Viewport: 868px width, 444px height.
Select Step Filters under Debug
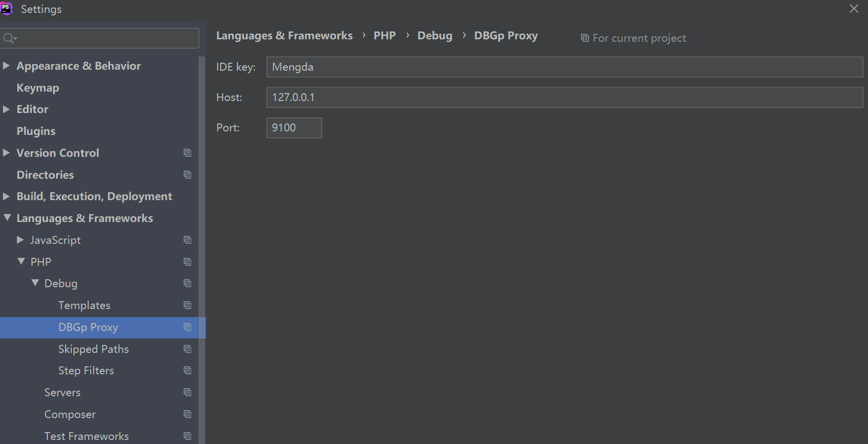coord(86,370)
